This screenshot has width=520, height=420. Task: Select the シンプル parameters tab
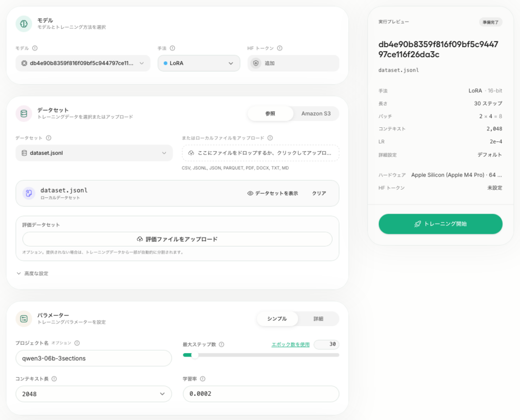(277, 319)
